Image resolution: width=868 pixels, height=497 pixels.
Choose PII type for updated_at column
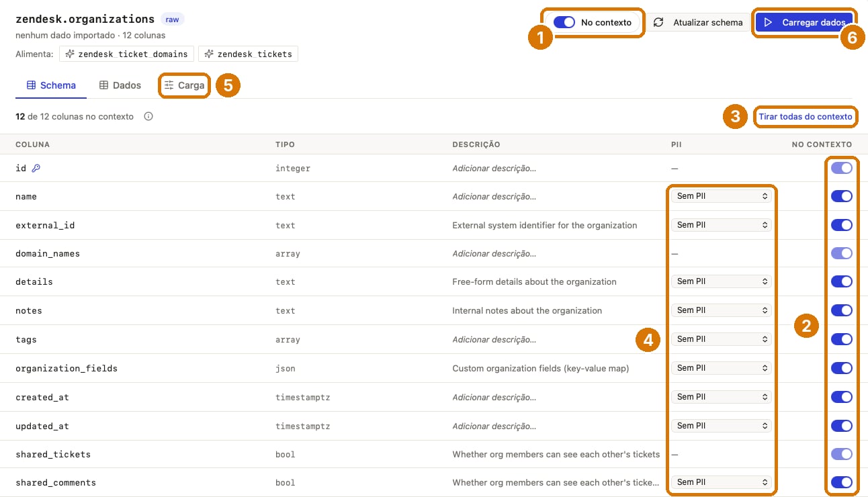coord(722,426)
